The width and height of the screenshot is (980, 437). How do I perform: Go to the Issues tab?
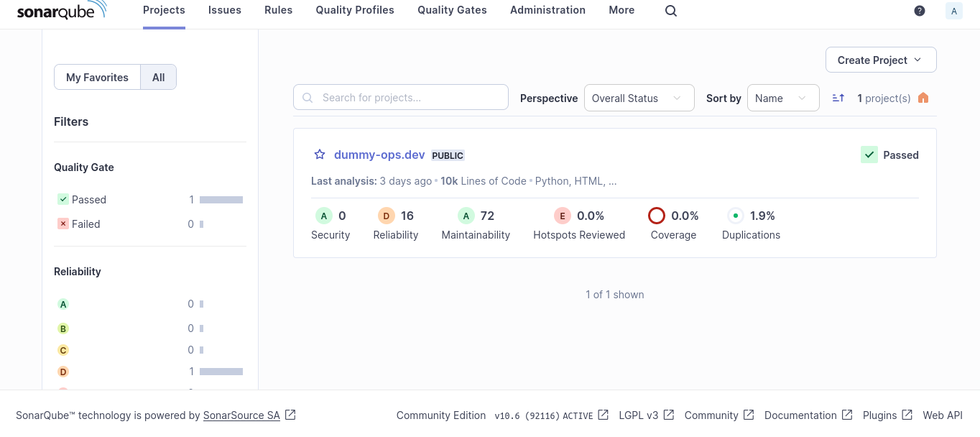point(225,10)
